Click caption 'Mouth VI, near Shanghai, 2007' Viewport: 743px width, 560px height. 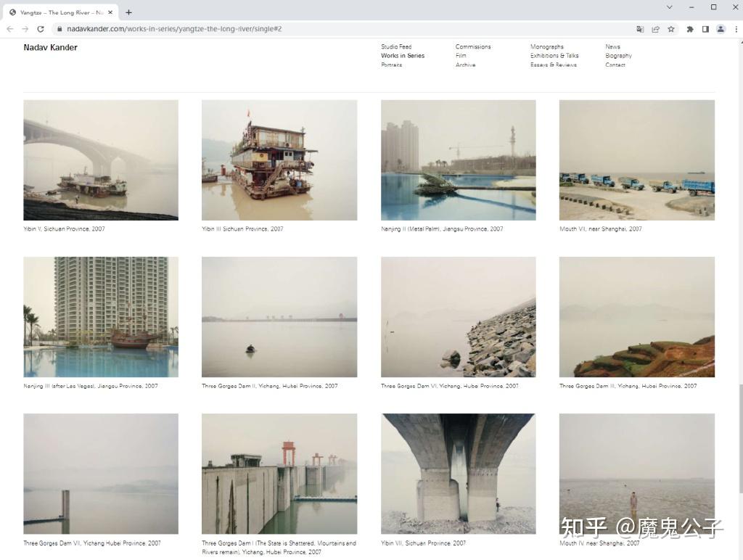point(600,228)
